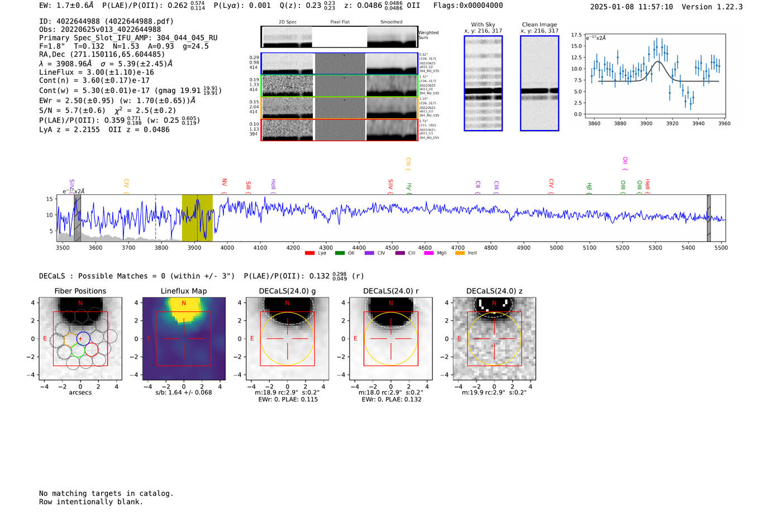Click the SiII line marker label
This screenshot has width=782, height=532.
pyautogui.click(x=249, y=187)
